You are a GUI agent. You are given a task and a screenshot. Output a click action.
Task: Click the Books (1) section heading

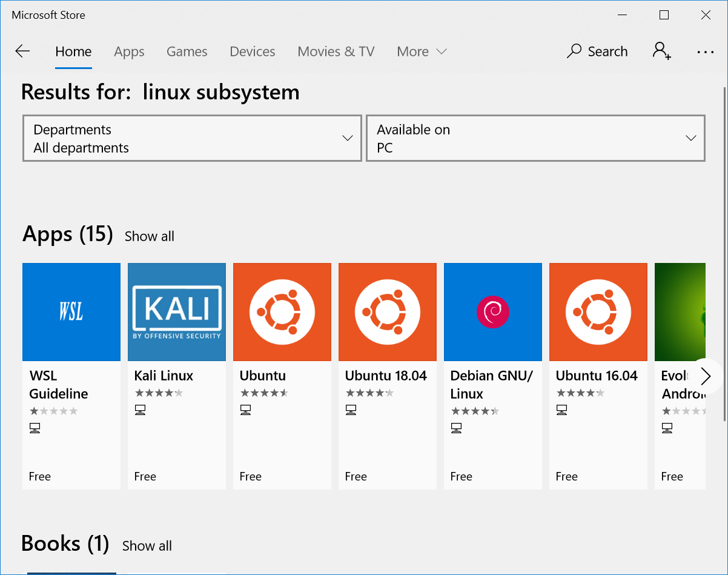coord(65,543)
